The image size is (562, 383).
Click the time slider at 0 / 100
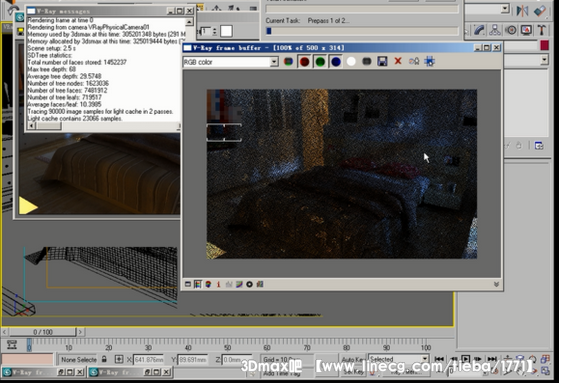pyautogui.click(x=43, y=332)
